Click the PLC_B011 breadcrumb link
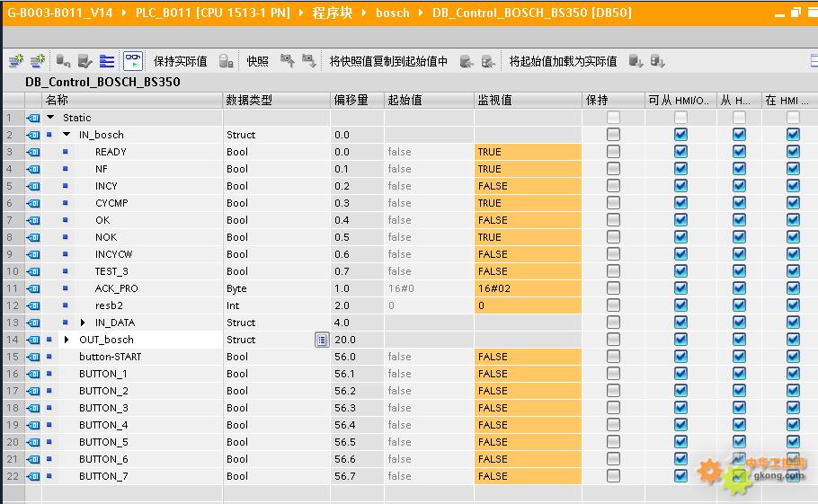818x504 pixels. click(x=212, y=13)
